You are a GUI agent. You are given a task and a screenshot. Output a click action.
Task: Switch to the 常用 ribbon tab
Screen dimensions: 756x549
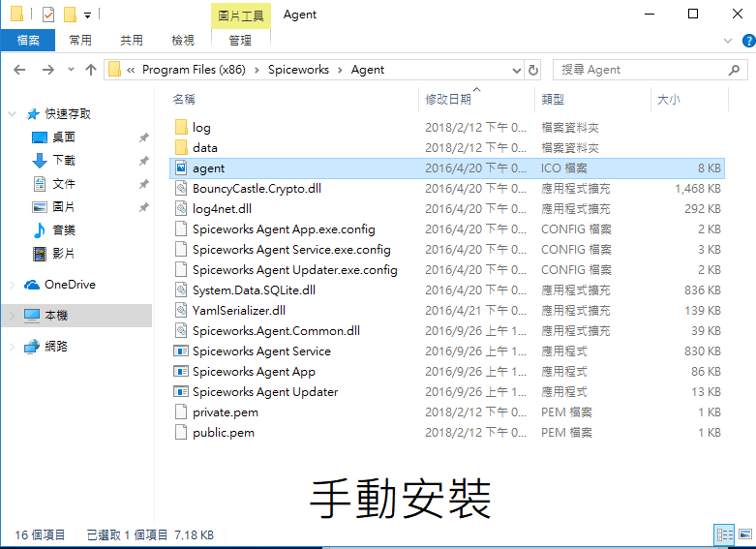point(80,40)
